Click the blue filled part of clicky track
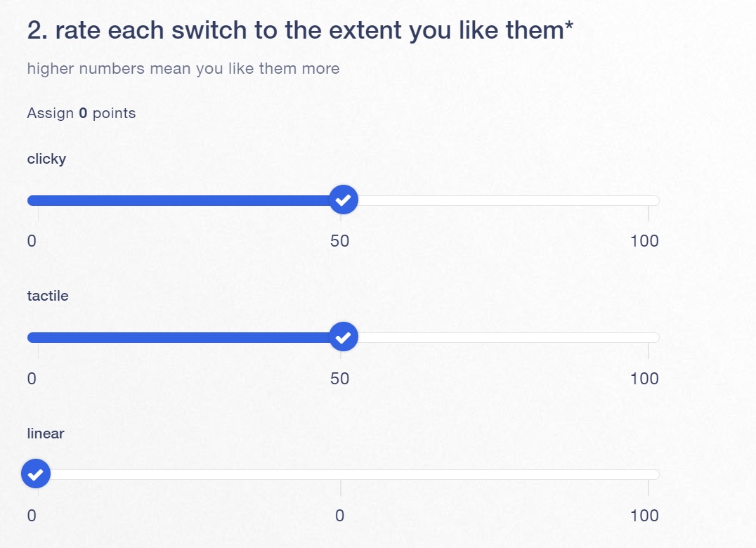This screenshot has width=756, height=548. (x=176, y=200)
